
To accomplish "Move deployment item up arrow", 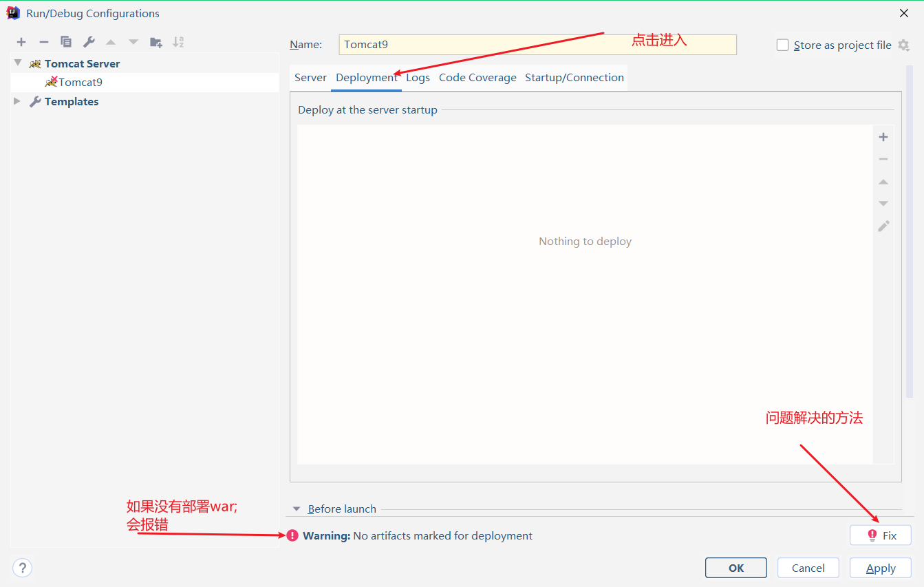I will coord(883,182).
